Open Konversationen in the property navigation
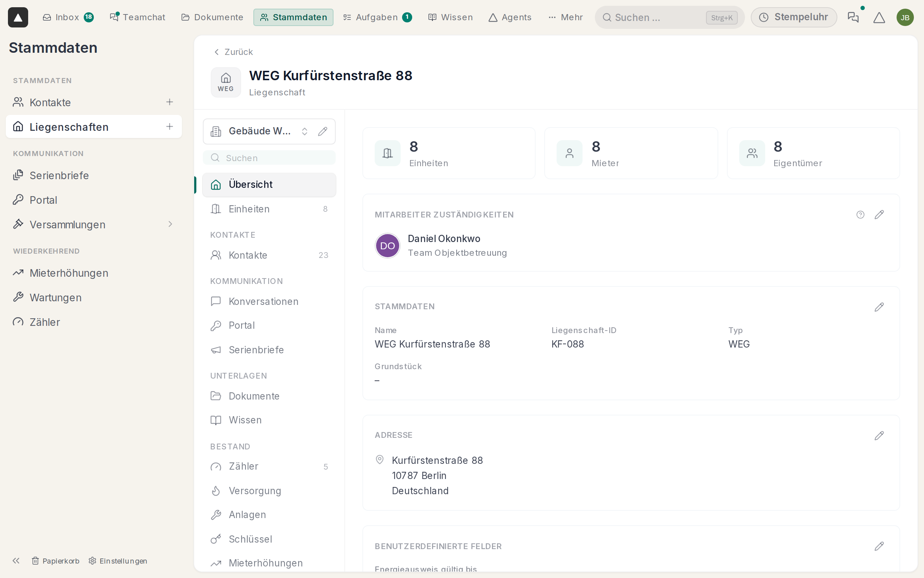Image resolution: width=924 pixels, height=578 pixels. (269, 301)
